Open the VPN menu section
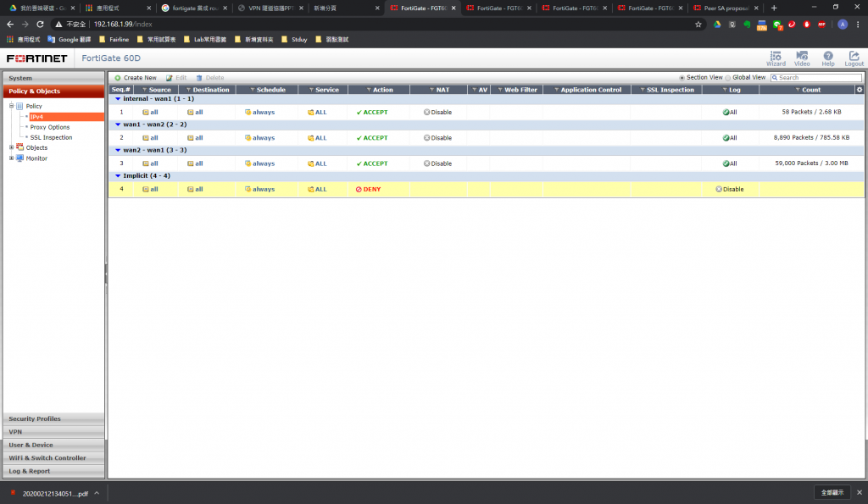Image resolution: width=868 pixels, height=504 pixels. click(x=53, y=432)
